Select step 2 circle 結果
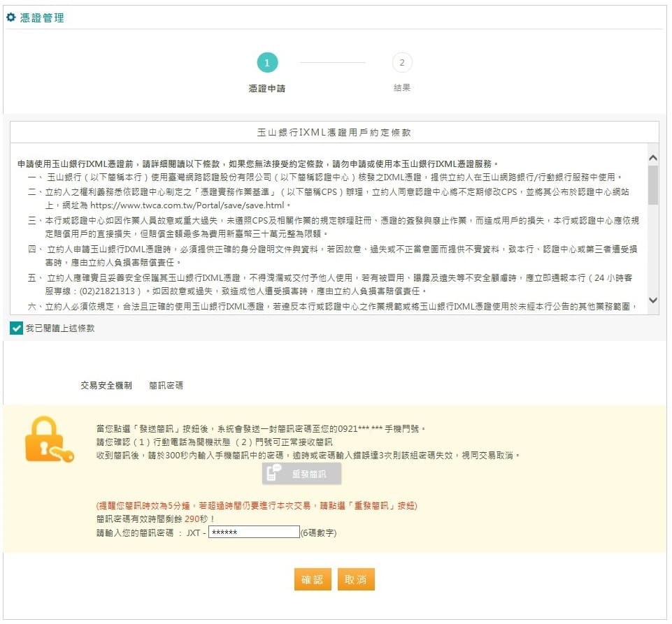 pyautogui.click(x=402, y=63)
